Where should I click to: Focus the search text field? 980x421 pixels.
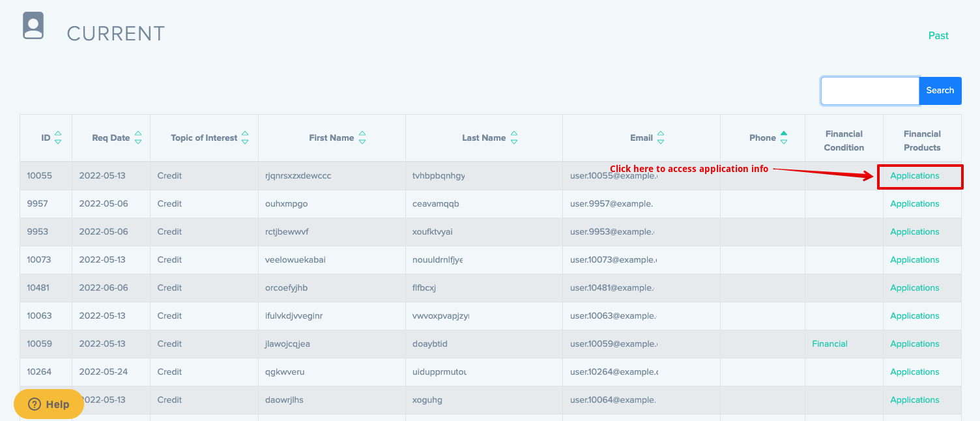click(870, 91)
